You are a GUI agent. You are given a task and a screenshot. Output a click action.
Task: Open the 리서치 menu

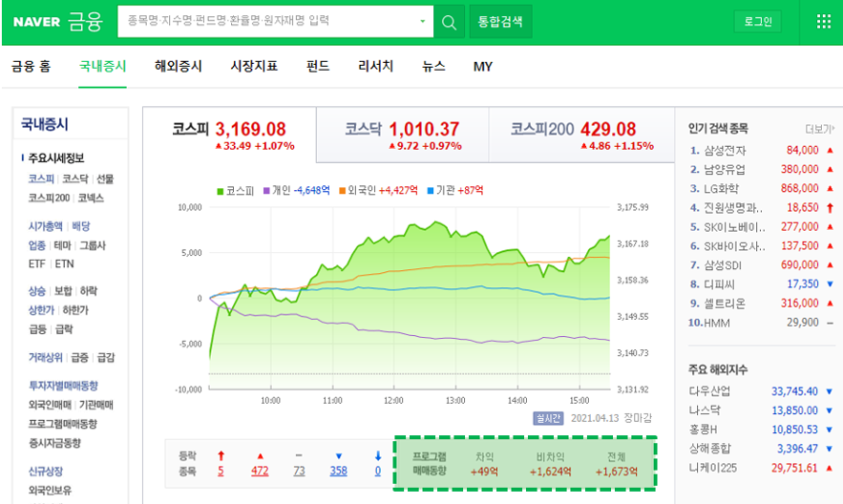(x=376, y=66)
